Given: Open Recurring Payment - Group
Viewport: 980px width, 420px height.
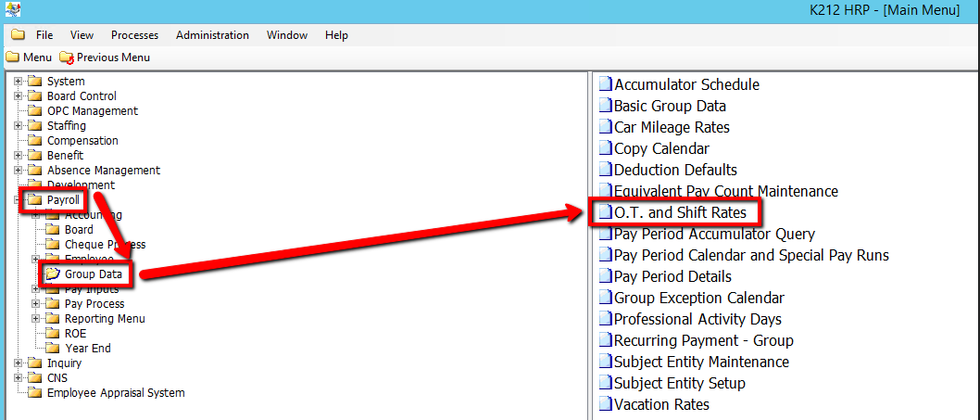Looking at the screenshot, I should coord(703,340).
